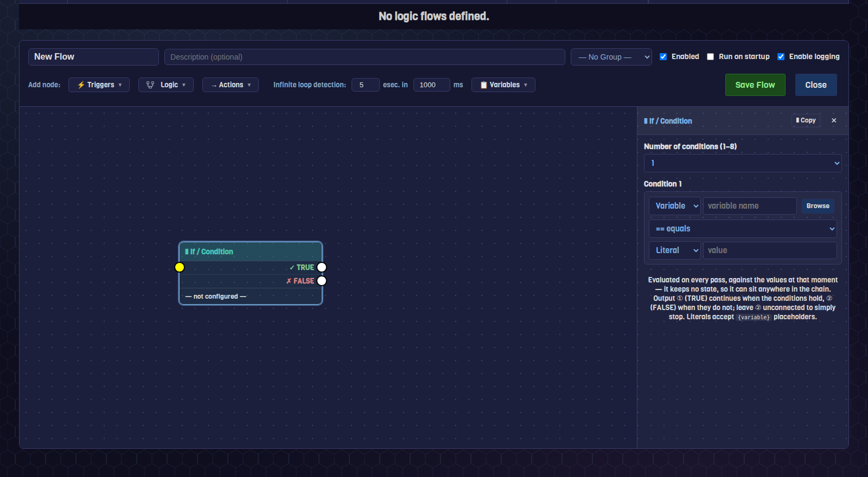Click the loop detection time field showing 1000
The height and width of the screenshot is (477, 868).
coord(432,85)
